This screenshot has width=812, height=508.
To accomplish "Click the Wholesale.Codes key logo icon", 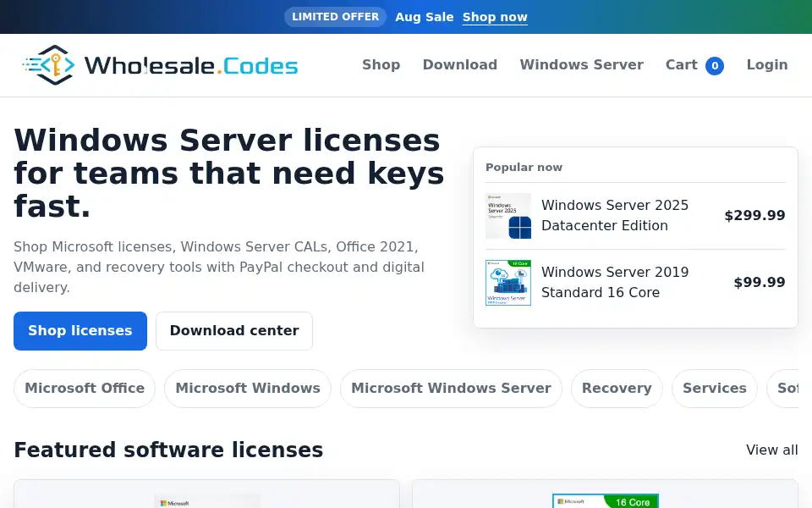I will (49, 65).
